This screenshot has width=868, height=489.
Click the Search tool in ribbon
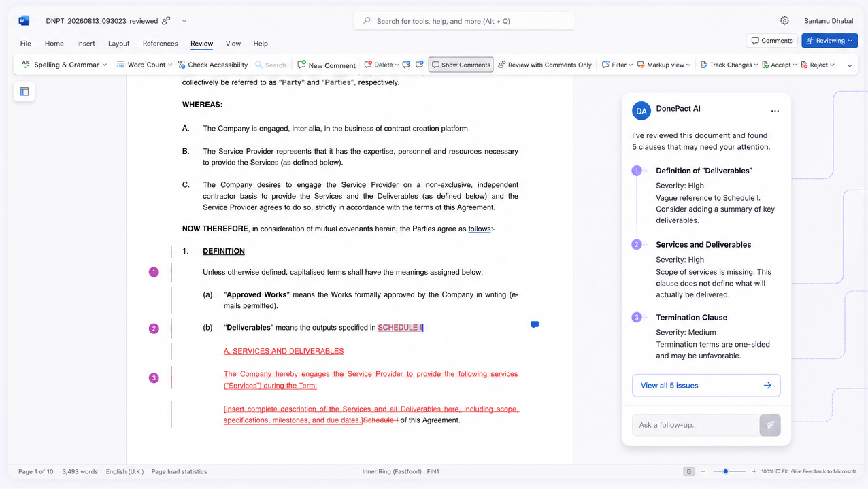pyautogui.click(x=271, y=65)
